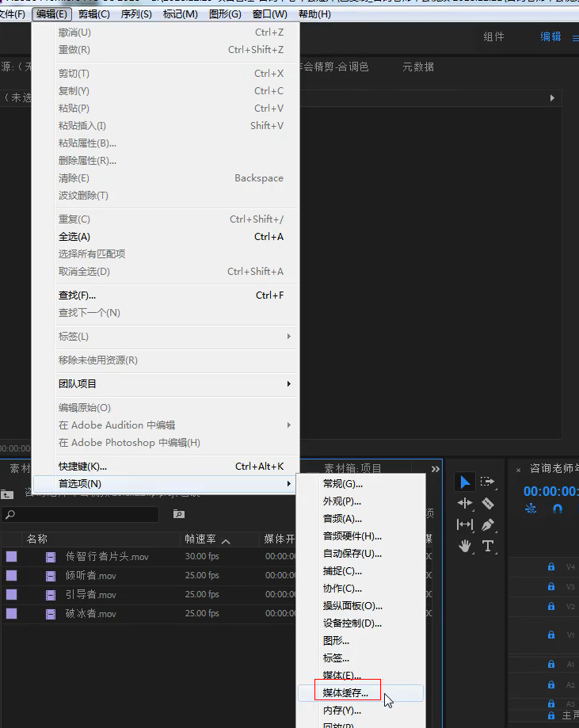This screenshot has height=728, width=579.
Task: Select the Track Select Forward tool
Action: coord(487,482)
